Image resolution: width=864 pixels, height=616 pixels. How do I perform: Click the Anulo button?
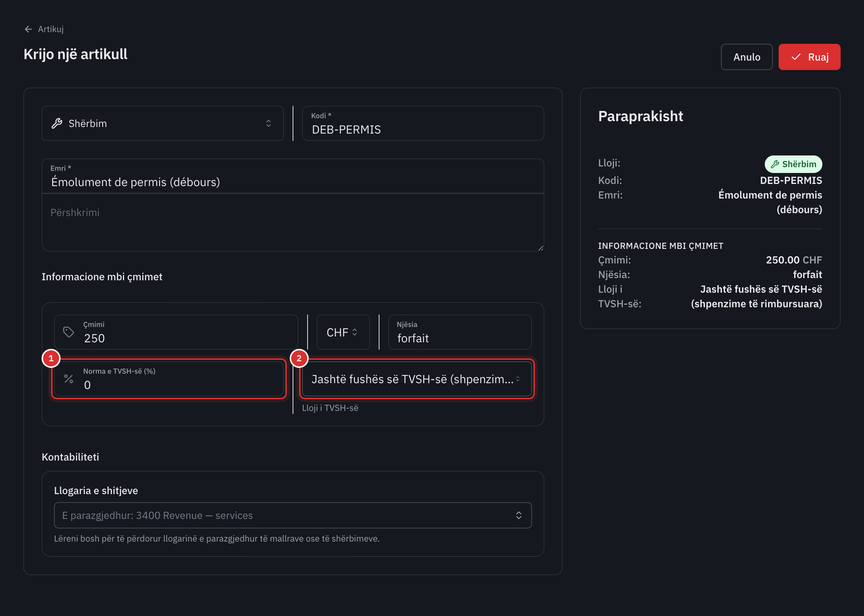[747, 57]
